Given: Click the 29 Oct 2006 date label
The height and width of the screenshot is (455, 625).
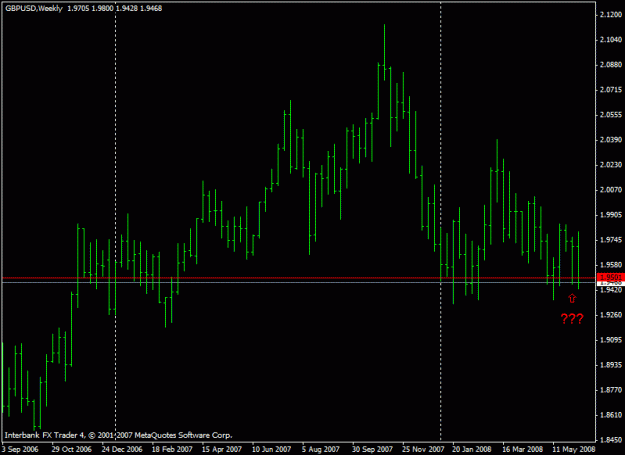Looking at the screenshot, I should [x=72, y=449].
